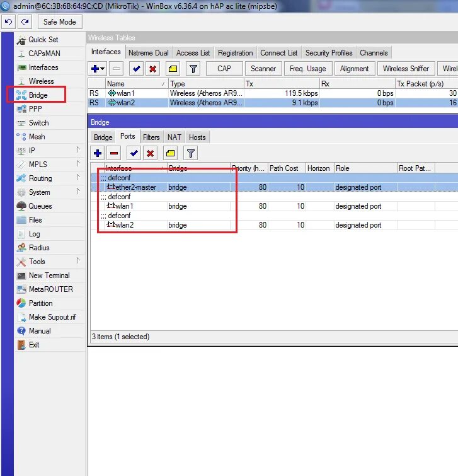Switch to the Wireless Tables Interfaces tab

point(106,52)
